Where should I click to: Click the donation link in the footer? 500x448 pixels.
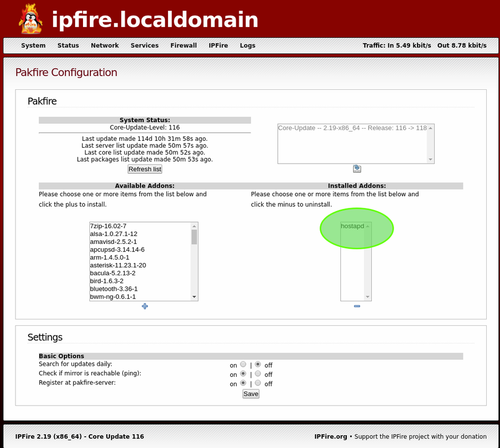click(x=420, y=436)
